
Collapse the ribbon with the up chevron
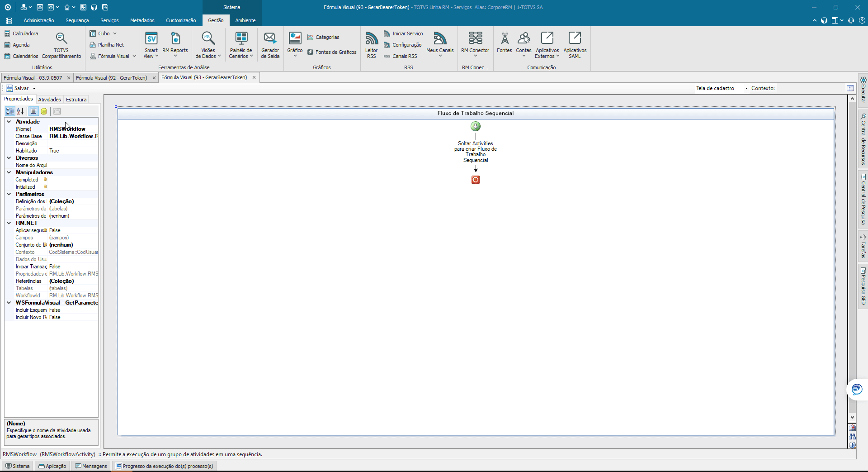(x=815, y=20)
